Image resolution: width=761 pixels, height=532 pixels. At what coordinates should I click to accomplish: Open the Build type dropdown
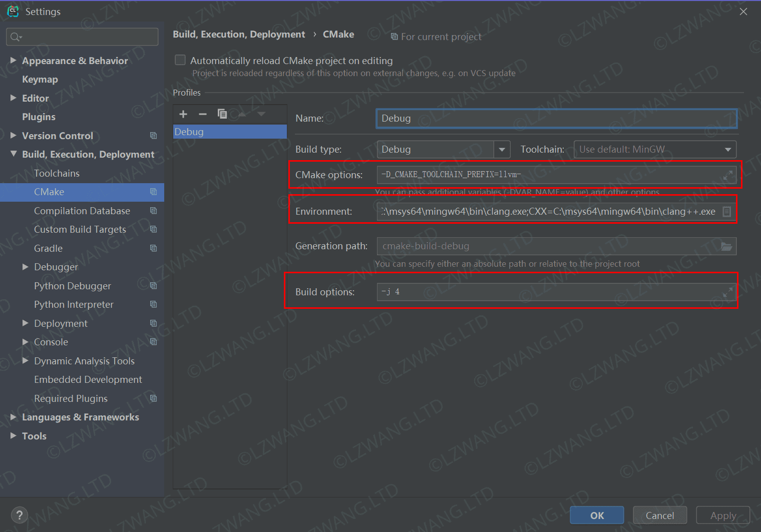[x=502, y=150]
